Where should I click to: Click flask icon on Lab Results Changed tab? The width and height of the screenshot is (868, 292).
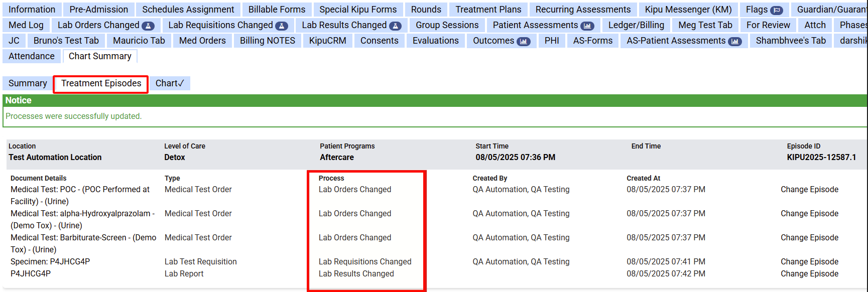(395, 26)
